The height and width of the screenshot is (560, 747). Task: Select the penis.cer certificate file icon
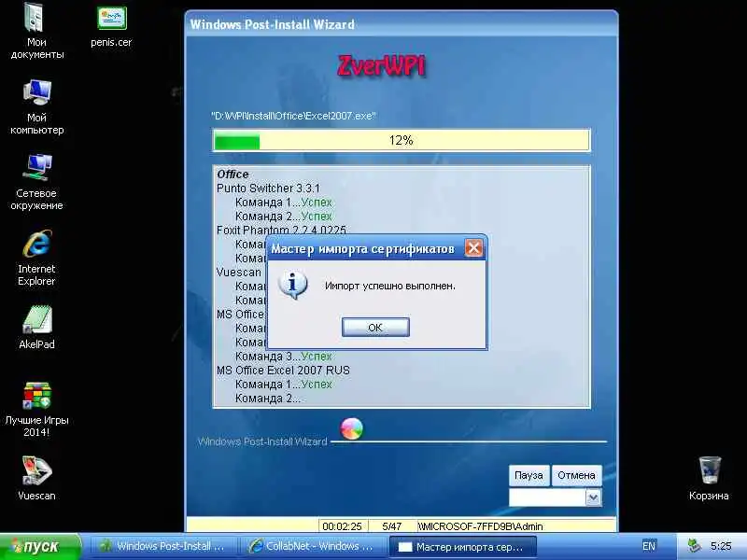(111, 27)
